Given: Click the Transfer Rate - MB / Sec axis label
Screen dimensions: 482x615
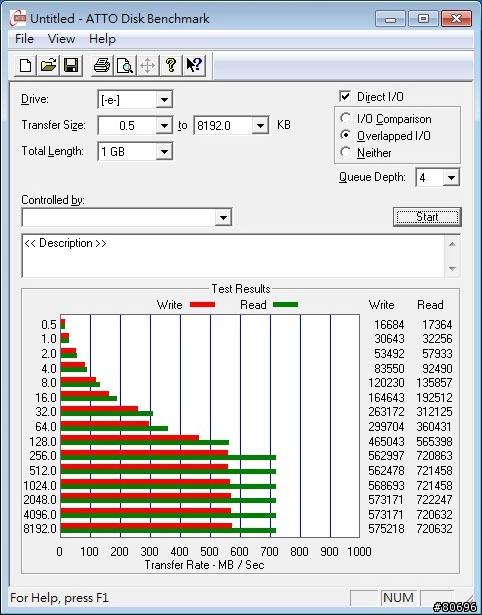Looking at the screenshot, I should [x=204, y=565].
